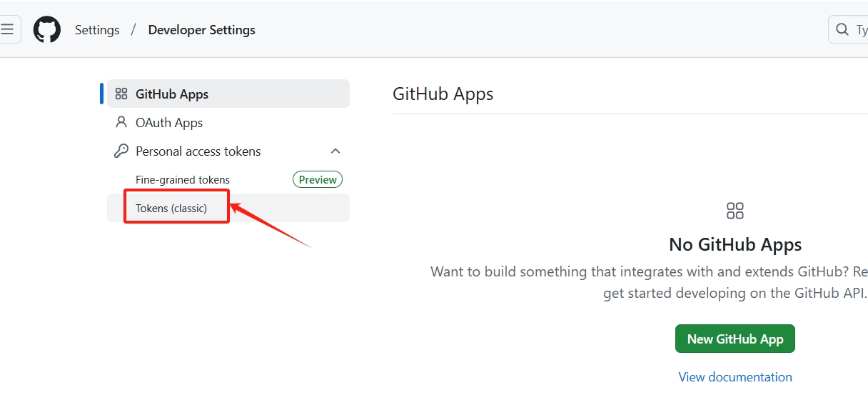Image resolution: width=868 pixels, height=405 pixels.
Task: Select Tokens (classic)
Action: (x=171, y=209)
